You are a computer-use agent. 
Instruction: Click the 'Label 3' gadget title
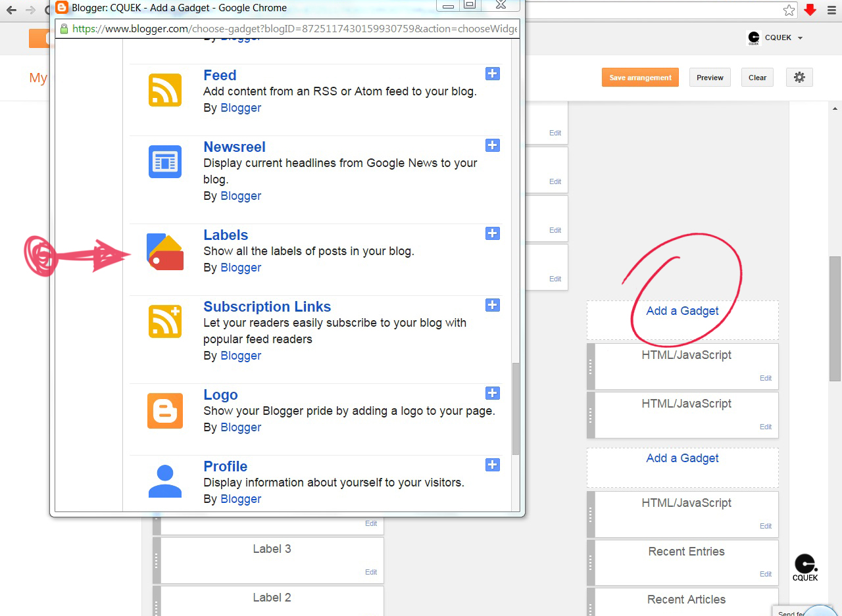click(272, 549)
